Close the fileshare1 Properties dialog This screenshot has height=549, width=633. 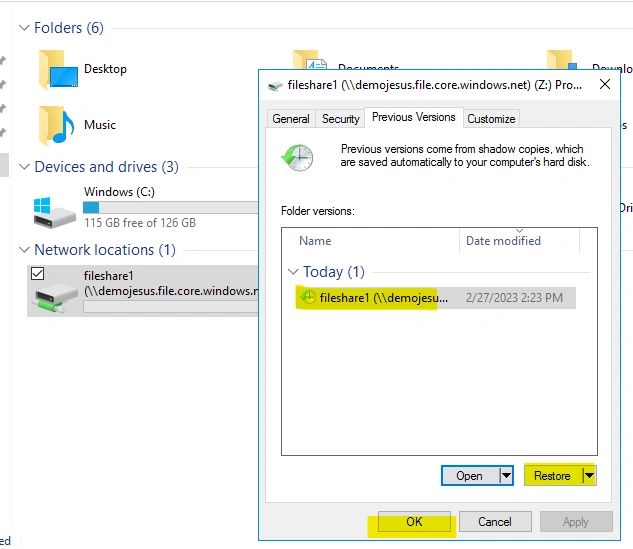click(605, 84)
